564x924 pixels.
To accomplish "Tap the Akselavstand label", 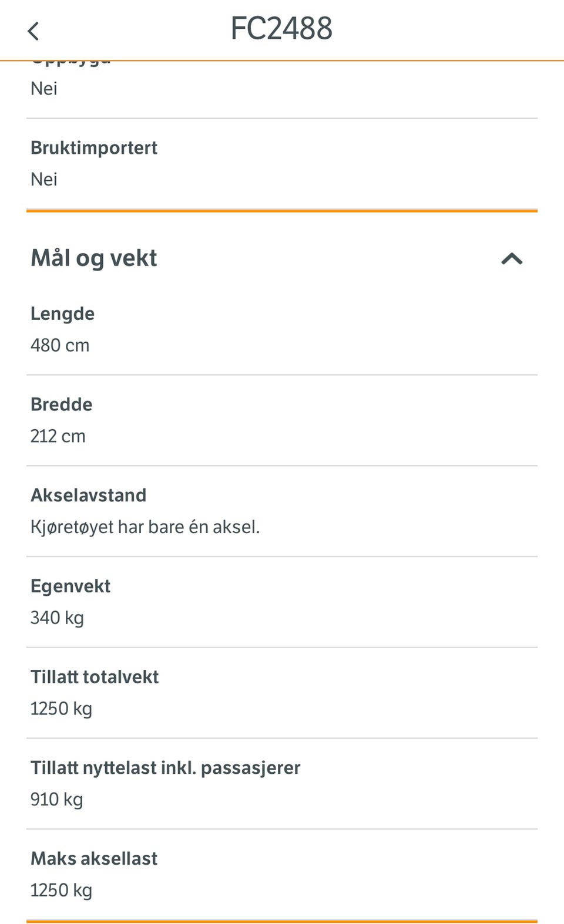I will pos(89,495).
